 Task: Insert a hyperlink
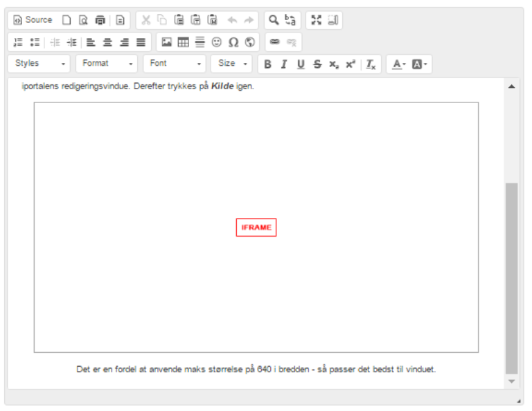(275, 42)
